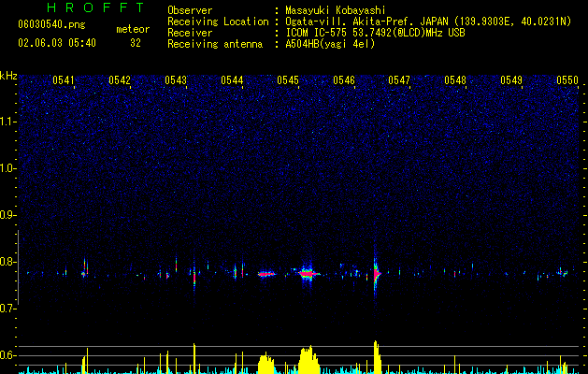Click the echo before 0545 in the spectrogram
Screen dimensions: 588x374
pos(266,274)
